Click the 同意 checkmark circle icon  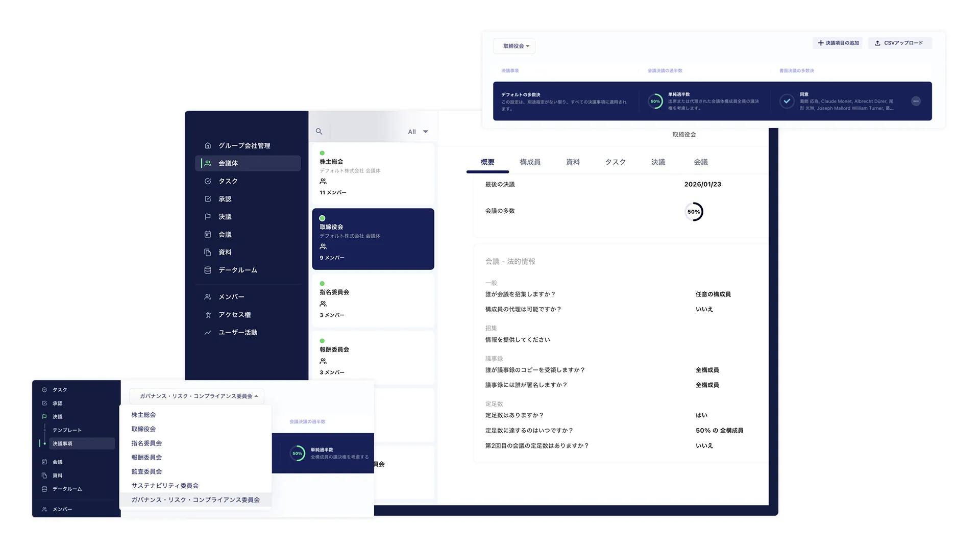(787, 102)
